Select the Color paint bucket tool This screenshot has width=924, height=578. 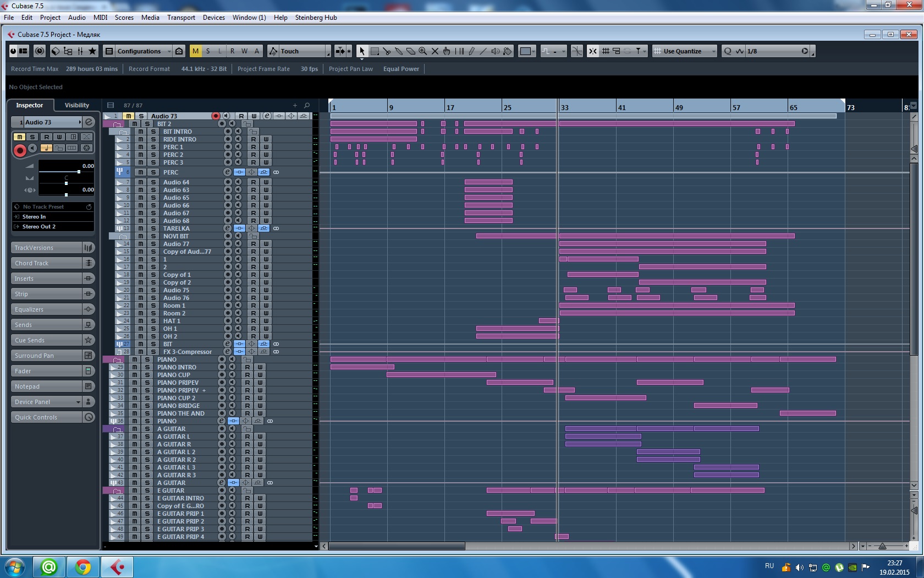(x=508, y=51)
